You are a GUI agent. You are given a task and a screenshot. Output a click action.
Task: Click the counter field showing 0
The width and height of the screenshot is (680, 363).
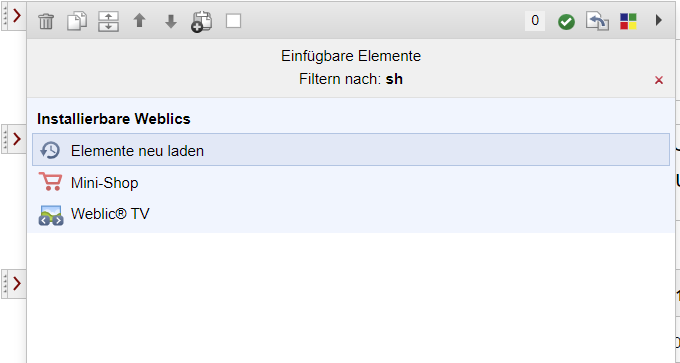(x=535, y=20)
